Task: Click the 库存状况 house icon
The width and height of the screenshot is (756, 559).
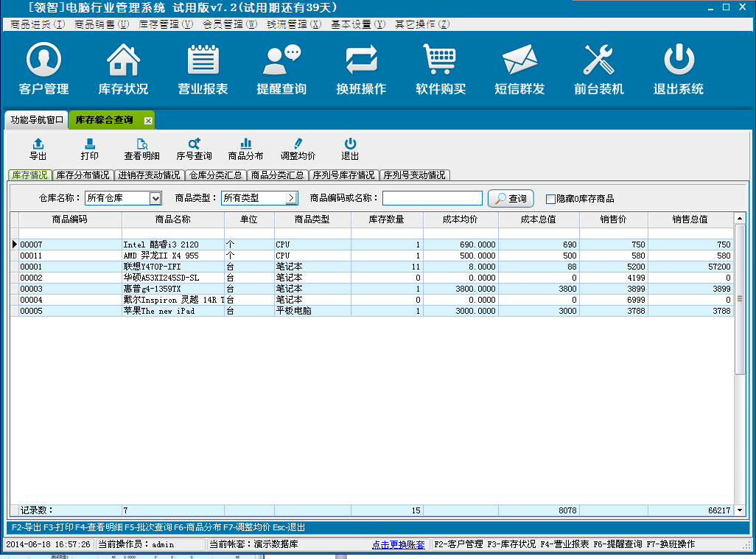Action: click(x=123, y=60)
